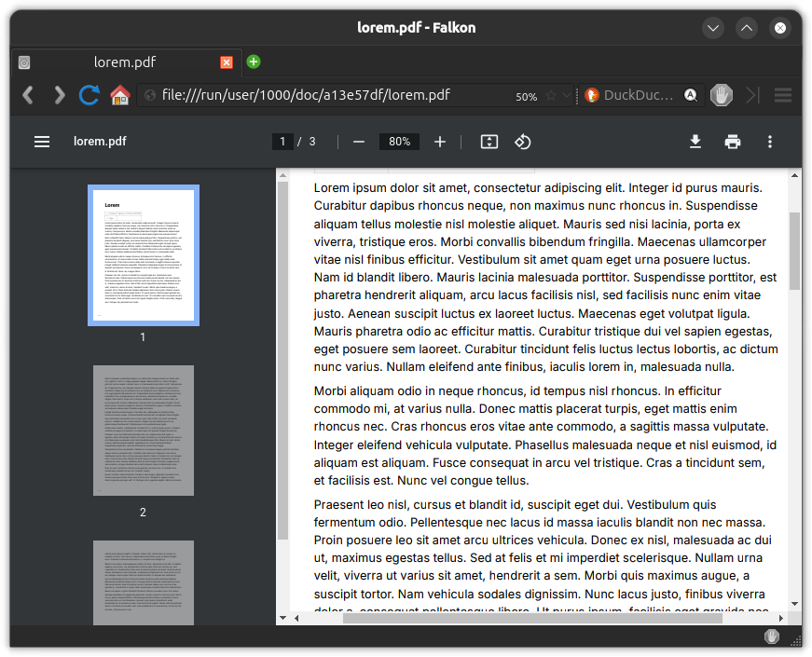Download the PDF file
Viewport: 812px width, 657px height.
tap(695, 142)
